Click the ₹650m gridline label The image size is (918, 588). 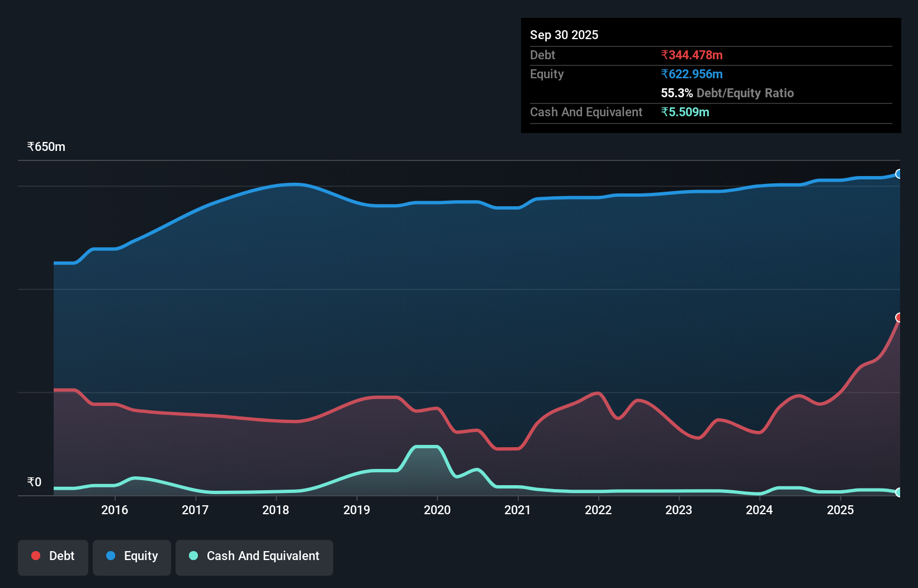pyautogui.click(x=45, y=146)
